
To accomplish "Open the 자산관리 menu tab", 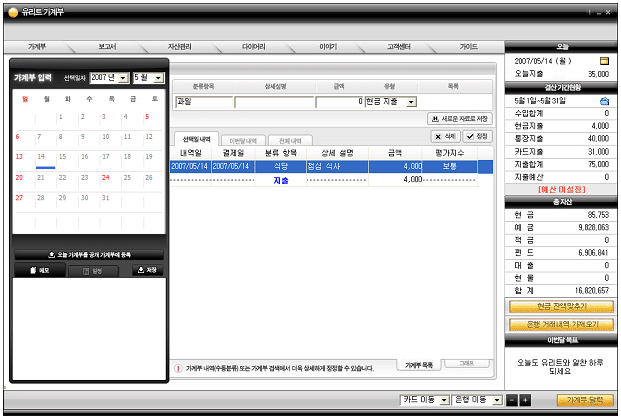I will (181, 47).
